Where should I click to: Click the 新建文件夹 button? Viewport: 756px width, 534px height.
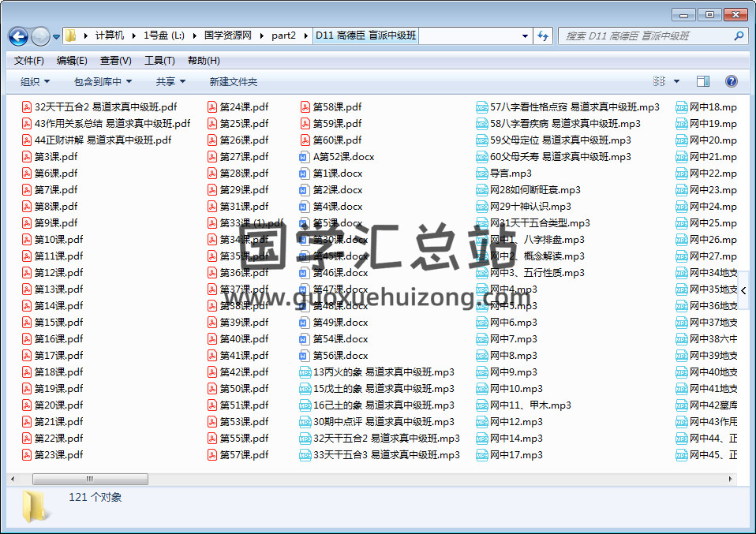point(234,82)
